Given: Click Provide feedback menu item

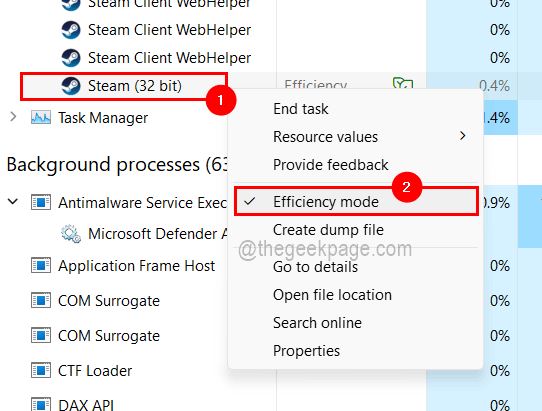Looking at the screenshot, I should coord(330,165).
